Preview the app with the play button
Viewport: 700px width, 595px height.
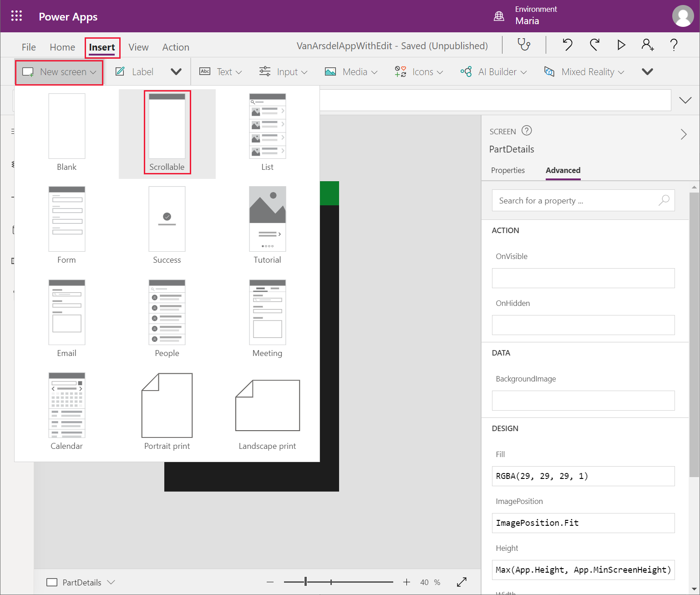[x=621, y=45]
